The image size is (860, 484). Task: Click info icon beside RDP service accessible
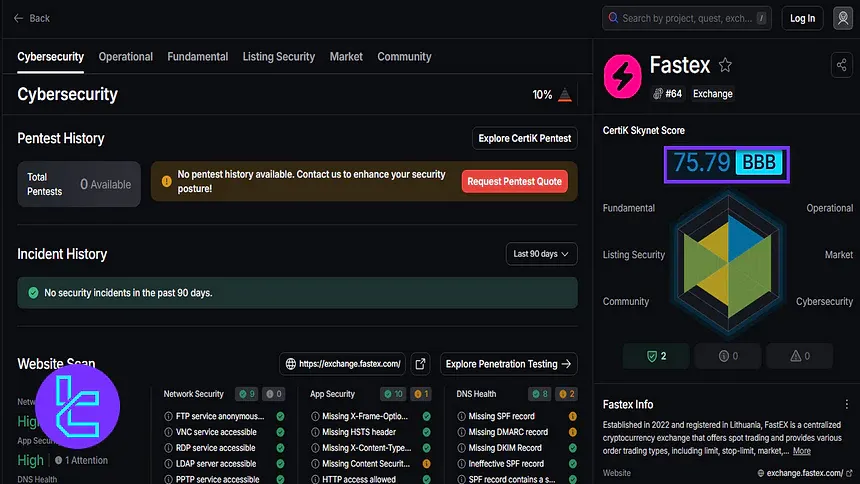point(168,448)
